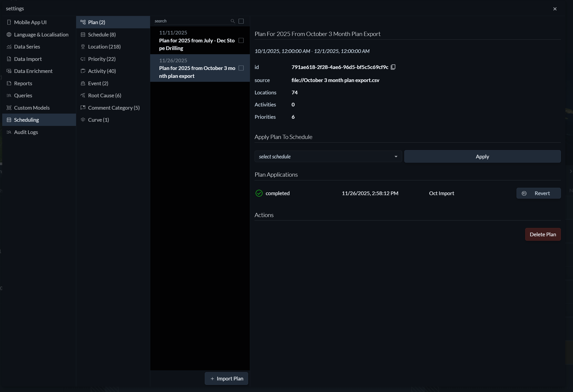Switch to the Audit Logs section

tap(39, 132)
